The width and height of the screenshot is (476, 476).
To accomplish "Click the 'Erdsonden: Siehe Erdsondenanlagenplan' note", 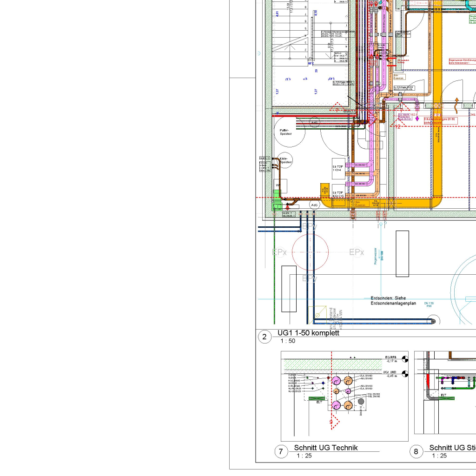I will click(x=393, y=300).
